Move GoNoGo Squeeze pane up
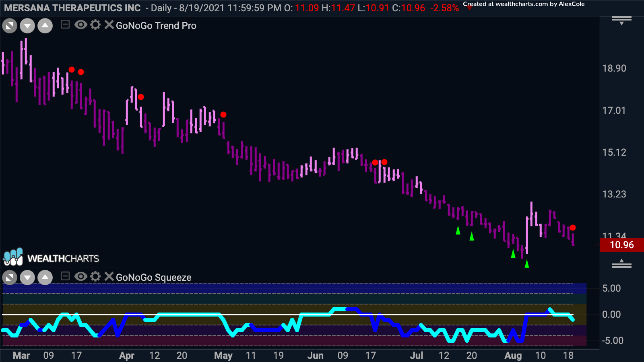Screen dimensions: 644x362 (45, 278)
